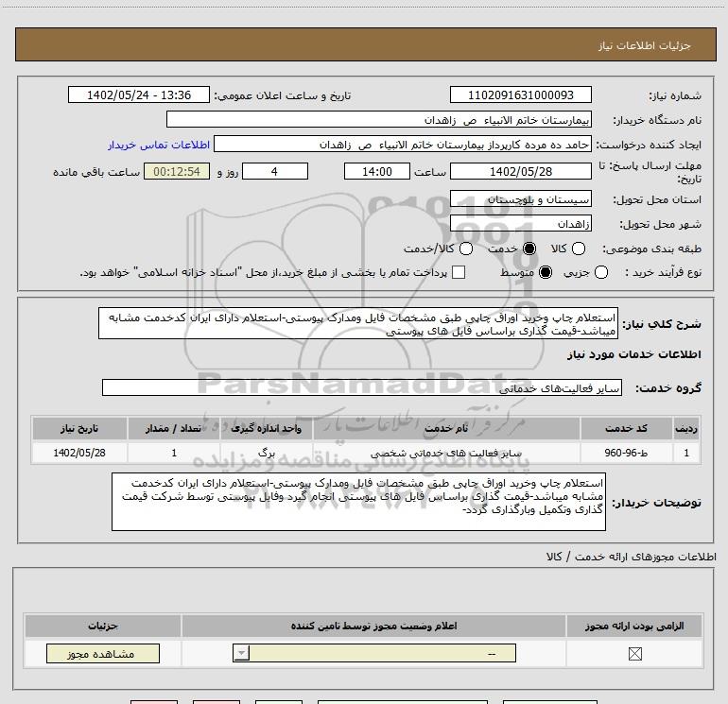Screen dimensions: 728x704
Task: Click the اطلاعات خدمات مورد نیاز heading
Action: tap(634, 354)
